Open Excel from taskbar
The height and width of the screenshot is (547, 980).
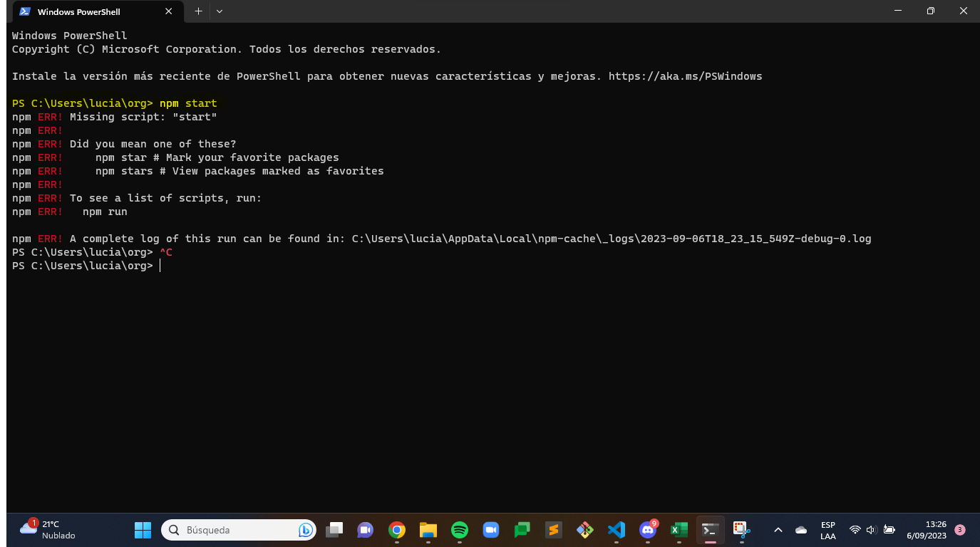pyautogui.click(x=679, y=530)
